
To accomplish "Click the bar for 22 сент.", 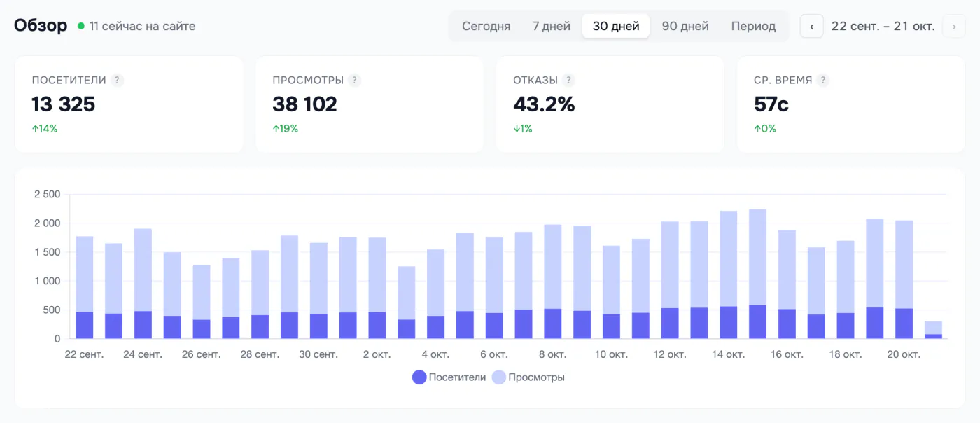I will pyautogui.click(x=85, y=288).
